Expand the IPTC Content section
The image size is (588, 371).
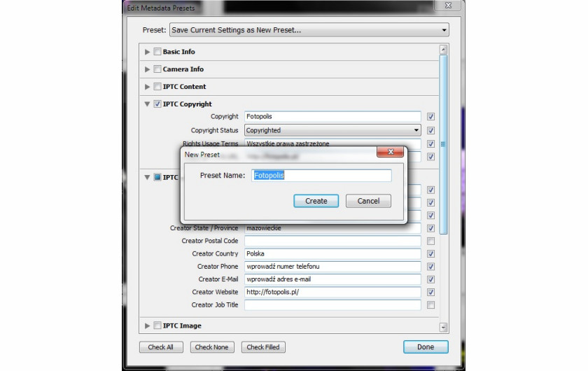[x=148, y=87]
